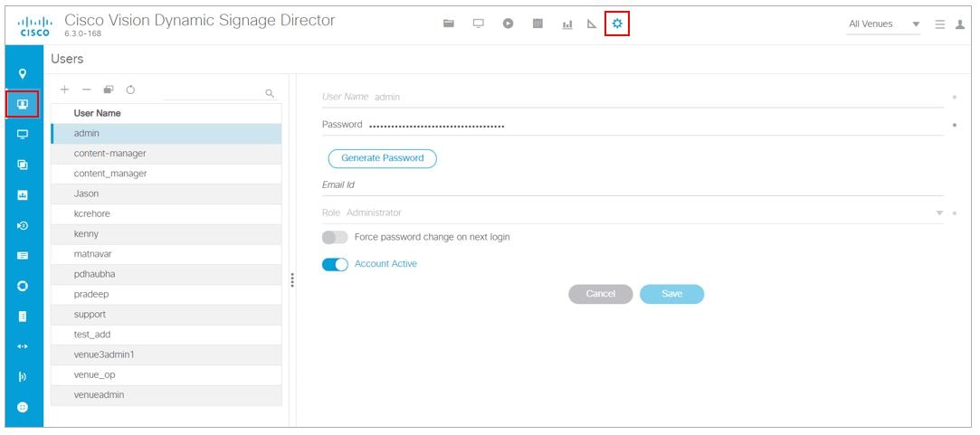The image size is (980, 435).
Task: Click the document page icon in left sidebar
Action: (x=24, y=317)
